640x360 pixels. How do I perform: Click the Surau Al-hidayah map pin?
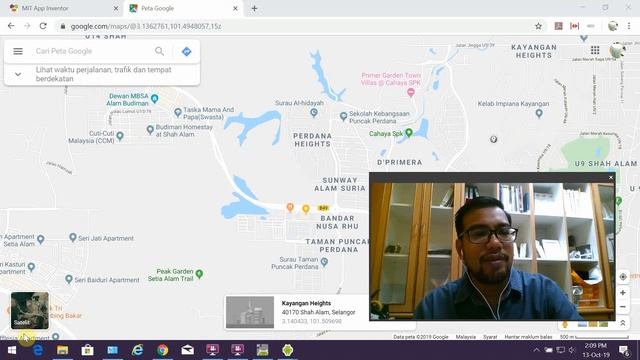click(314, 112)
